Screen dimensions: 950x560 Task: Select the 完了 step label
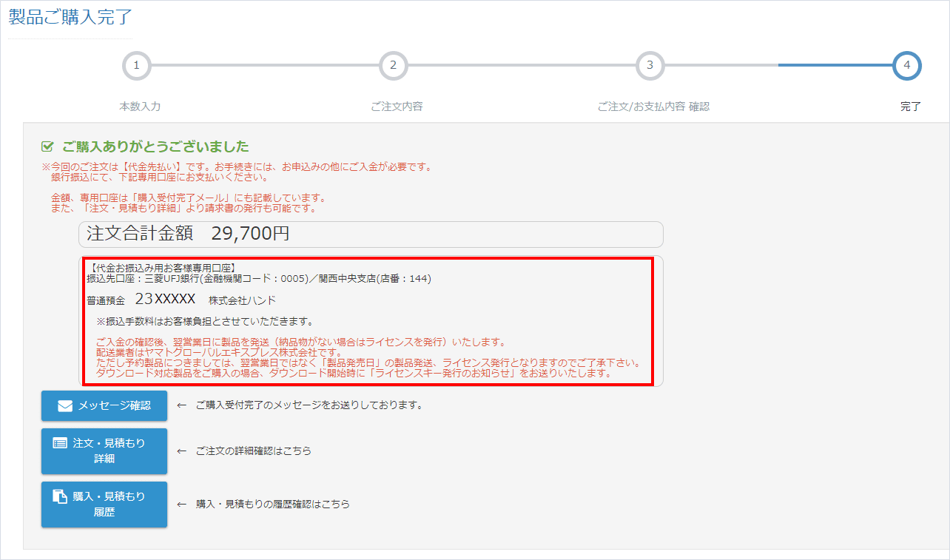[x=911, y=107]
